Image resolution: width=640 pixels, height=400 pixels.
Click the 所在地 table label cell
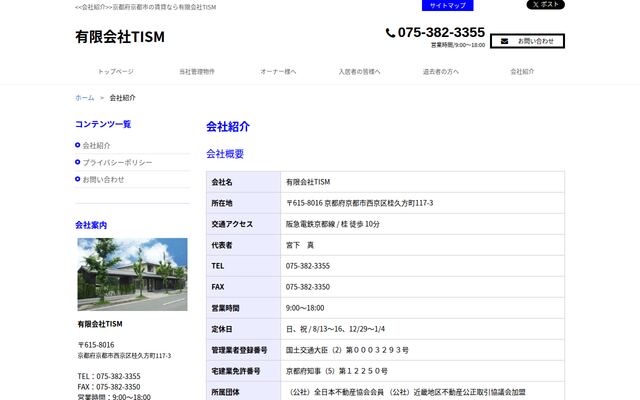(244, 203)
